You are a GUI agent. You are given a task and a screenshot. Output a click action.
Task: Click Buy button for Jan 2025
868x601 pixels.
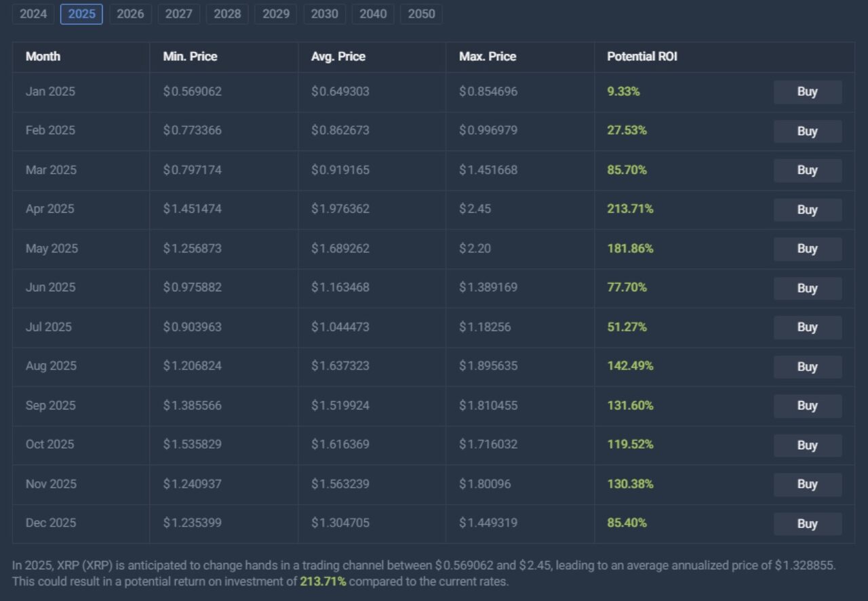(807, 92)
